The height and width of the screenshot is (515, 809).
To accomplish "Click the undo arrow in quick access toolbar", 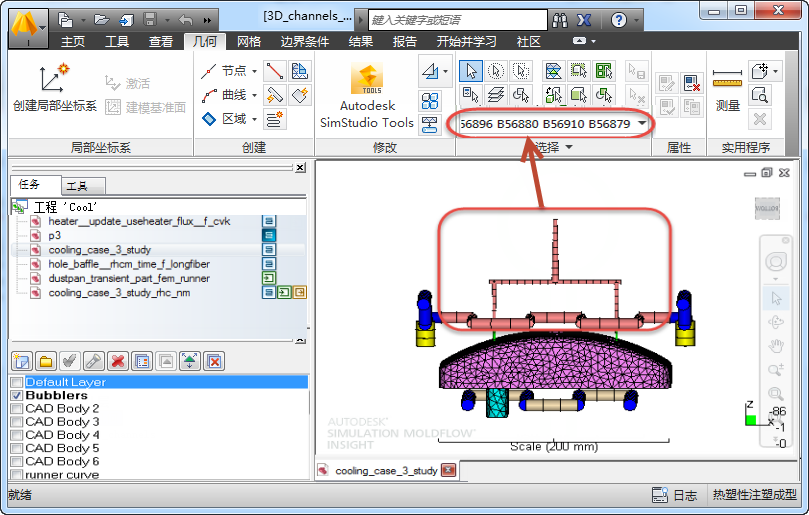I will [x=186, y=20].
